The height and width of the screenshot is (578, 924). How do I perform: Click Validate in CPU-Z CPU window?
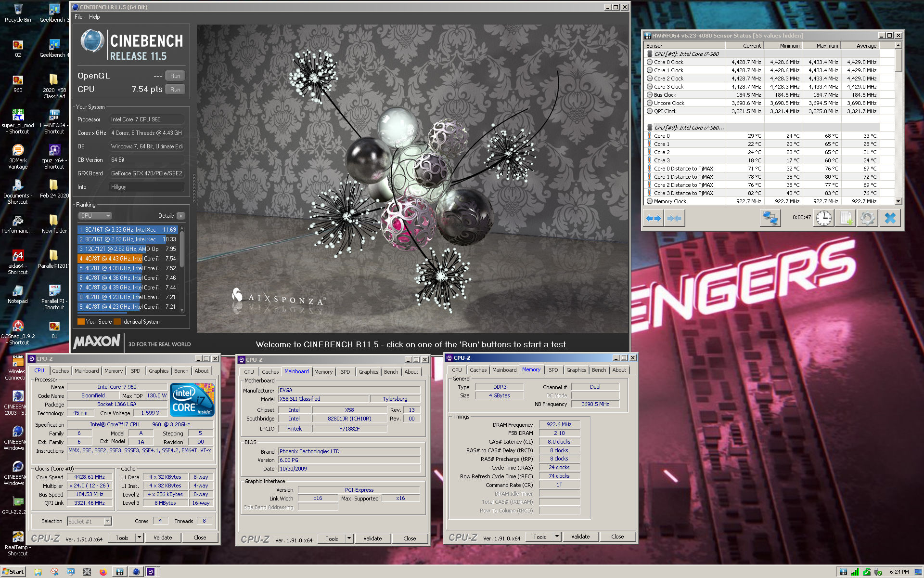tap(163, 538)
